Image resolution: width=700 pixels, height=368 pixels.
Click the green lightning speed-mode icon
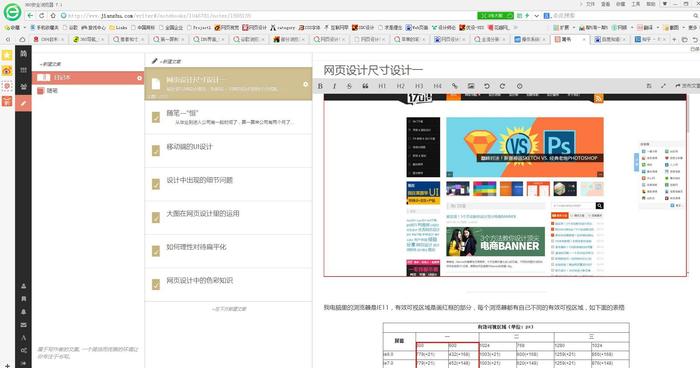pyautogui.click(x=527, y=16)
